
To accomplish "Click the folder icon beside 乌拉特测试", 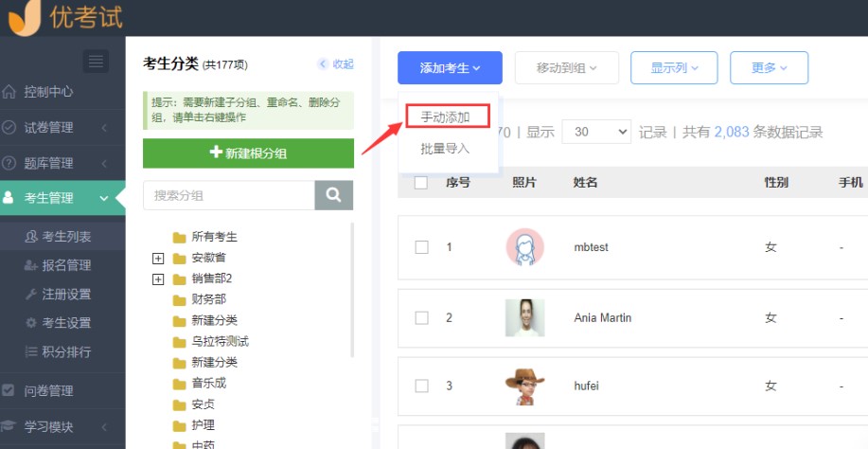I will [x=179, y=342].
